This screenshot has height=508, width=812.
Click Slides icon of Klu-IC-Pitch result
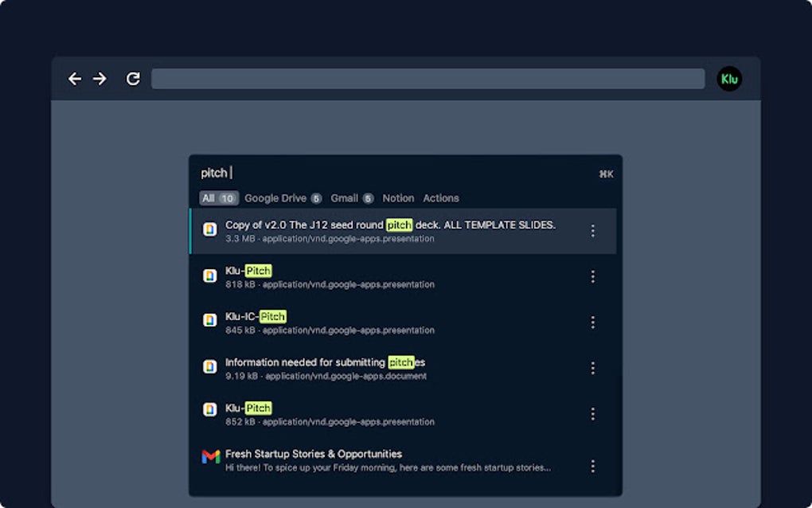click(209, 321)
